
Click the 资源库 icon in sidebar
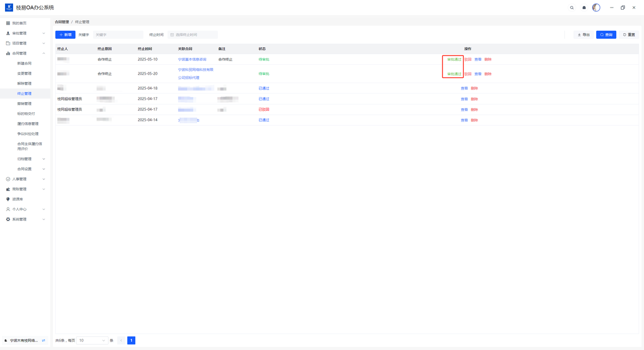point(8,199)
